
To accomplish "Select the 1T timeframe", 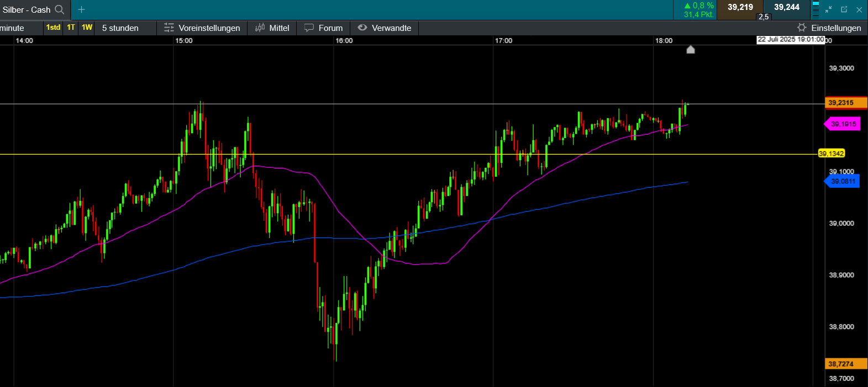I will click(x=71, y=28).
